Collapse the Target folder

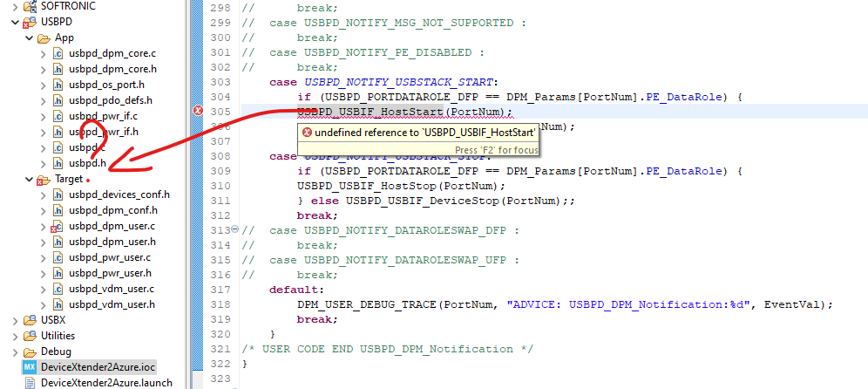29,180
